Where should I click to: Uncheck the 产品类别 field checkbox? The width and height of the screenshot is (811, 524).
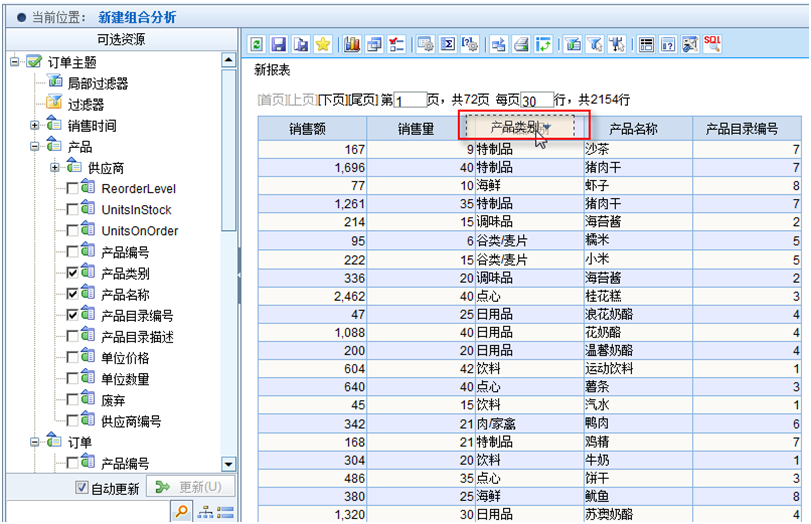[72, 273]
